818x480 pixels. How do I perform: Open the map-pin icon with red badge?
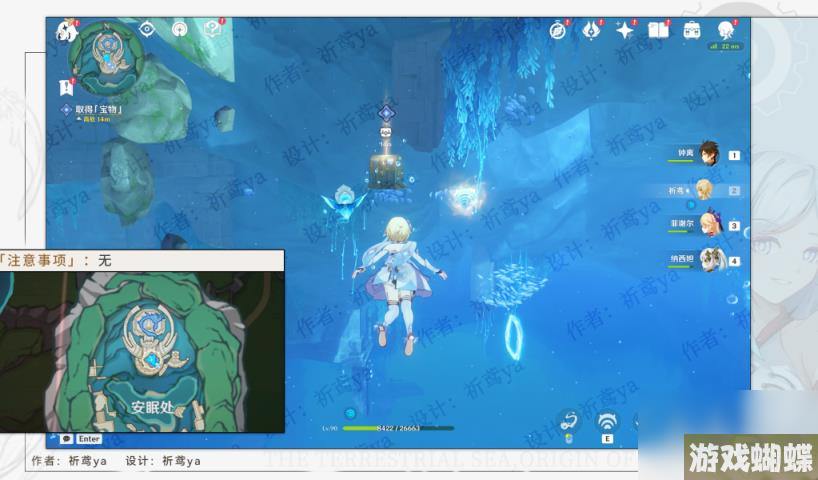pos(212,29)
